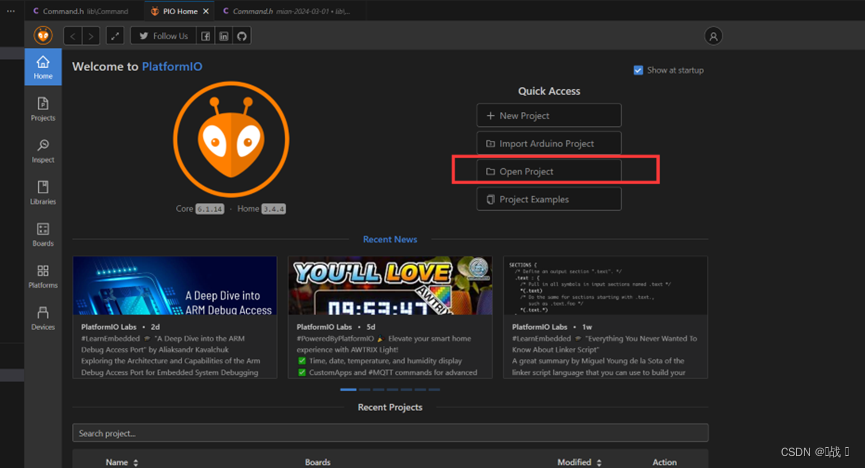865x468 pixels.
Task: Click PlatformIO Labs 2d post header
Action: pos(120,327)
